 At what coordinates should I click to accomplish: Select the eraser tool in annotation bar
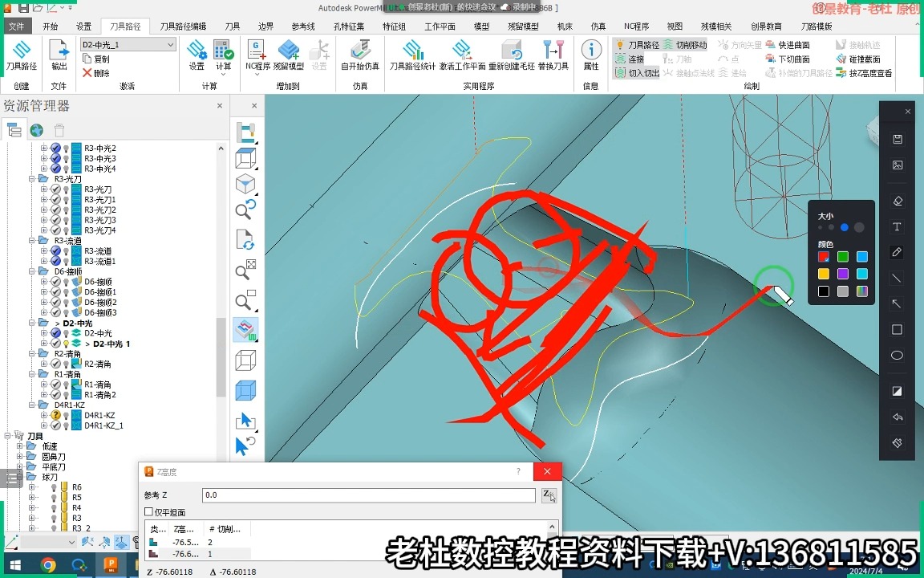pos(897,201)
